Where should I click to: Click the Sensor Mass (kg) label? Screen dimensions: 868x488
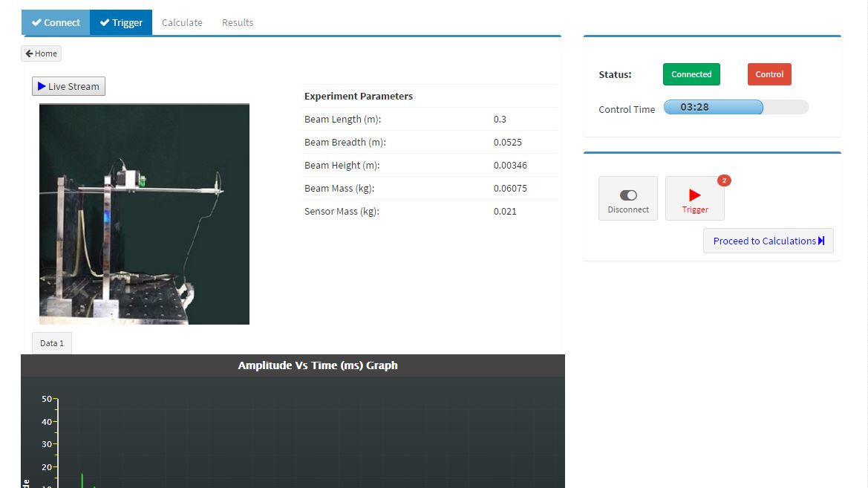click(342, 212)
